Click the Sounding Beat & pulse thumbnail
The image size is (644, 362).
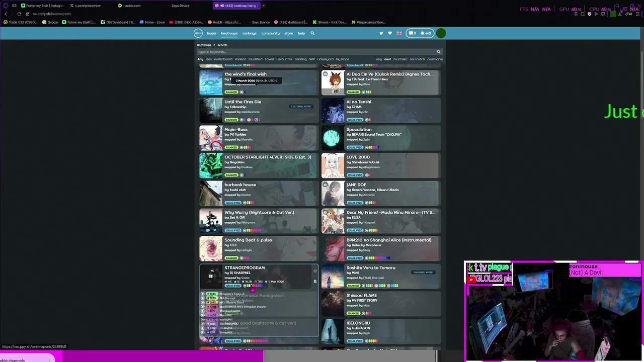211,248
